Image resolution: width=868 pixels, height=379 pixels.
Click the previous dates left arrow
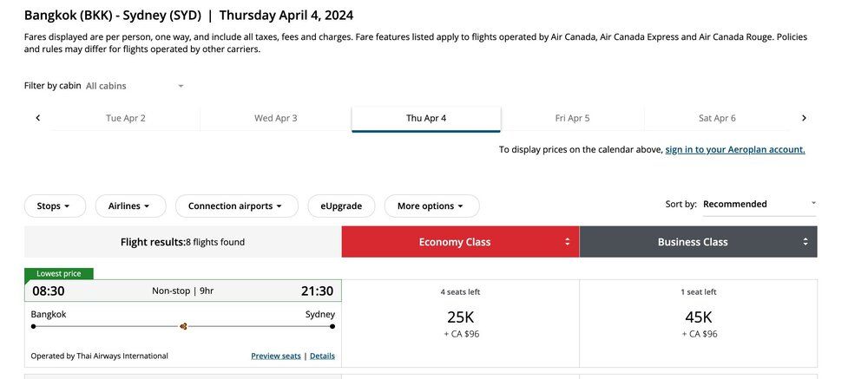tap(38, 118)
